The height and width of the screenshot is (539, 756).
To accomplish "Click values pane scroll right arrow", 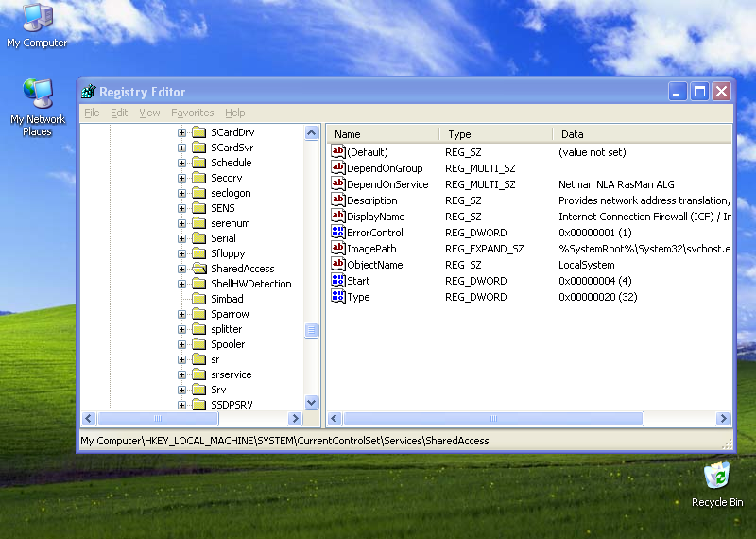I will tap(723, 418).
